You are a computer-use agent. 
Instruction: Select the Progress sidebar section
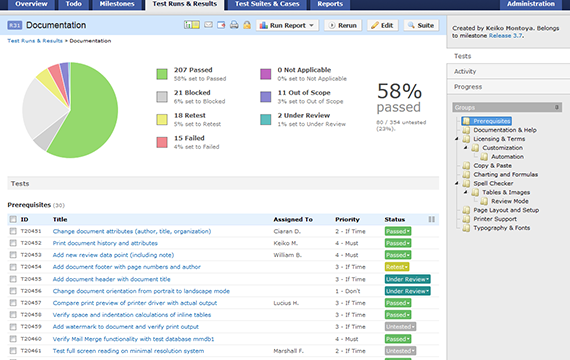click(x=508, y=87)
